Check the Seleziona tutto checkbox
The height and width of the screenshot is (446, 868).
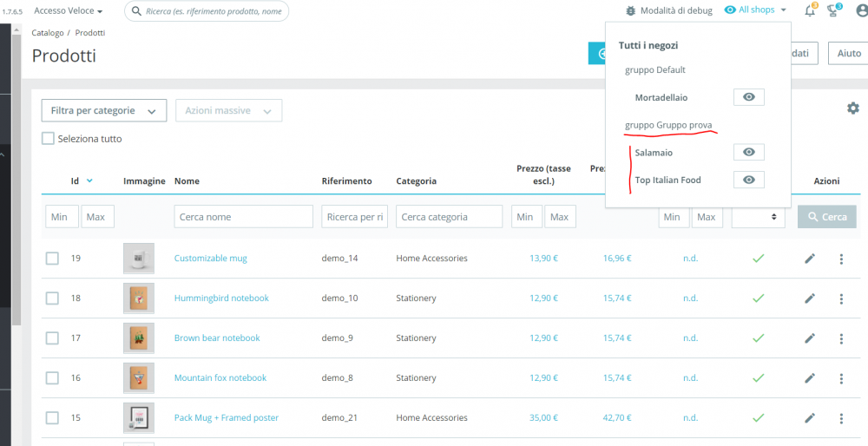[49, 139]
